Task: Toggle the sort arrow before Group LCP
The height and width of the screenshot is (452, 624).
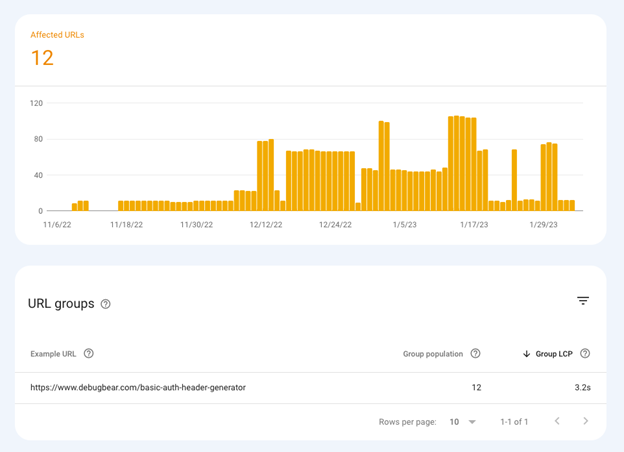Action: click(x=527, y=354)
